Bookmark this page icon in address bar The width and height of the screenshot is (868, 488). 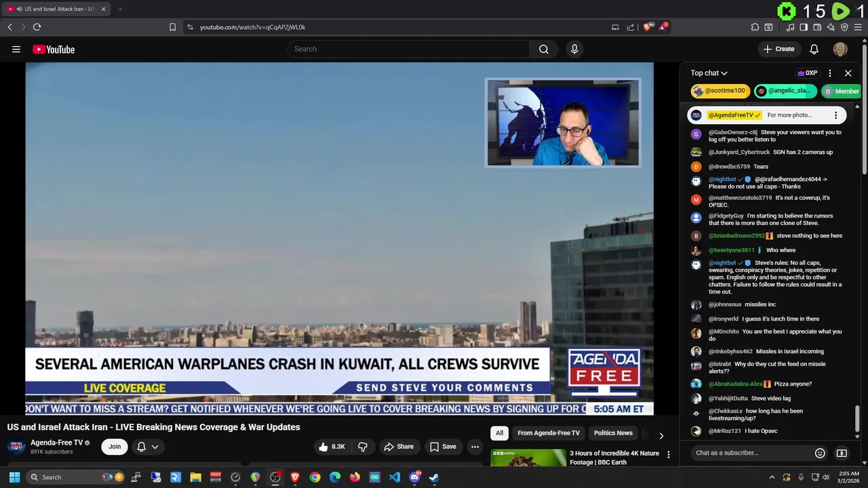point(172,27)
